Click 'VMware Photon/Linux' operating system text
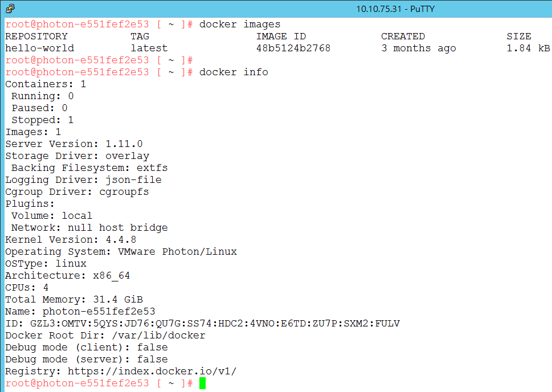Viewport: 552px width, 392px height. pos(177,252)
